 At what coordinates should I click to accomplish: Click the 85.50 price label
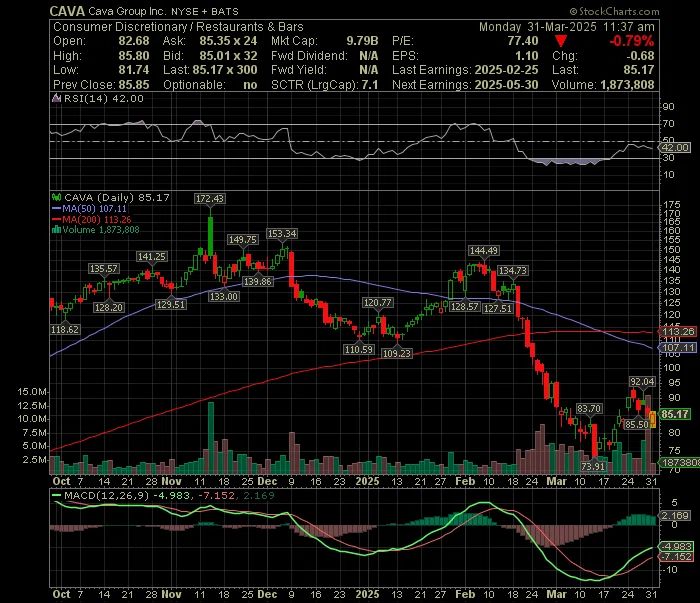(x=637, y=424)
